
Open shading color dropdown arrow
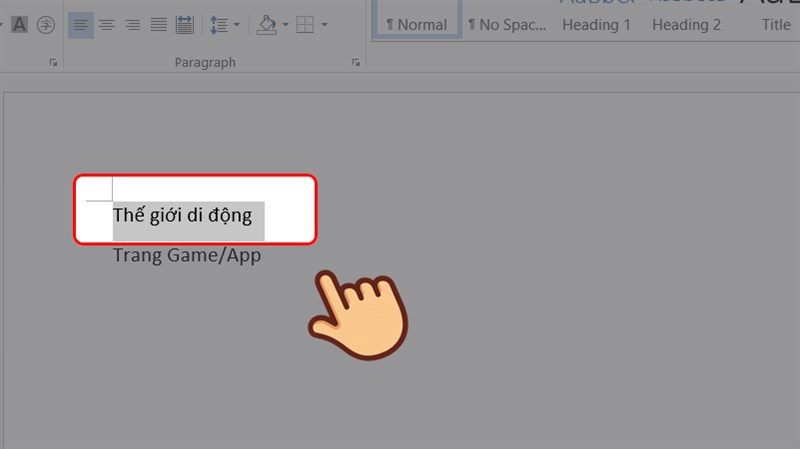(286, 24)
